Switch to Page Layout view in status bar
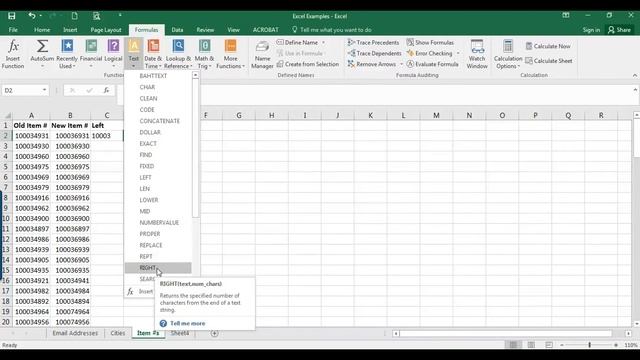 pos(531,345)
